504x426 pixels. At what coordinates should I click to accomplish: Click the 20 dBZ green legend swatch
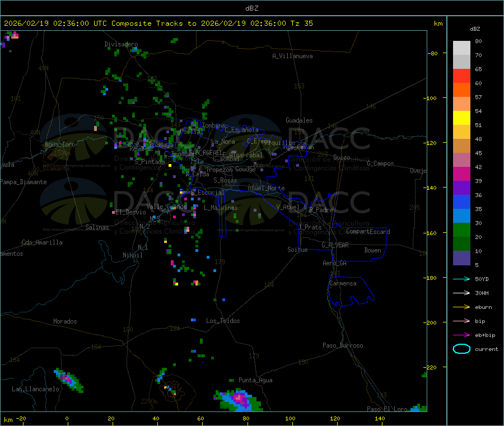click(x=461, y=230)
